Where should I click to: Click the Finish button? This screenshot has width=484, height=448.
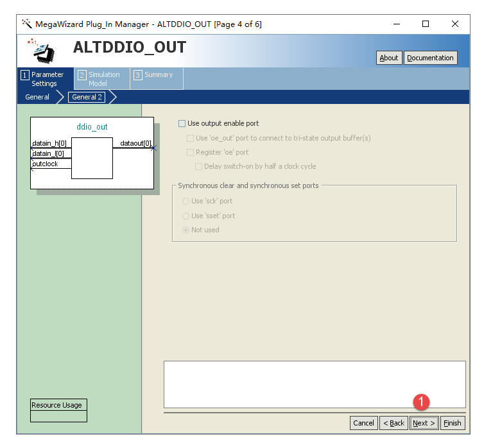click(452, 423)
